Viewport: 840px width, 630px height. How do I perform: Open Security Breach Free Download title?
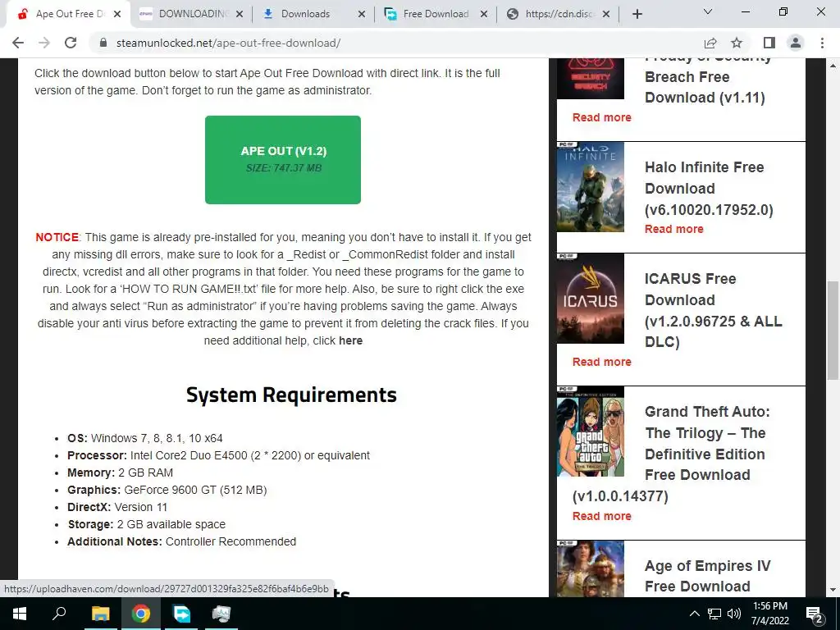pos(708,80)
